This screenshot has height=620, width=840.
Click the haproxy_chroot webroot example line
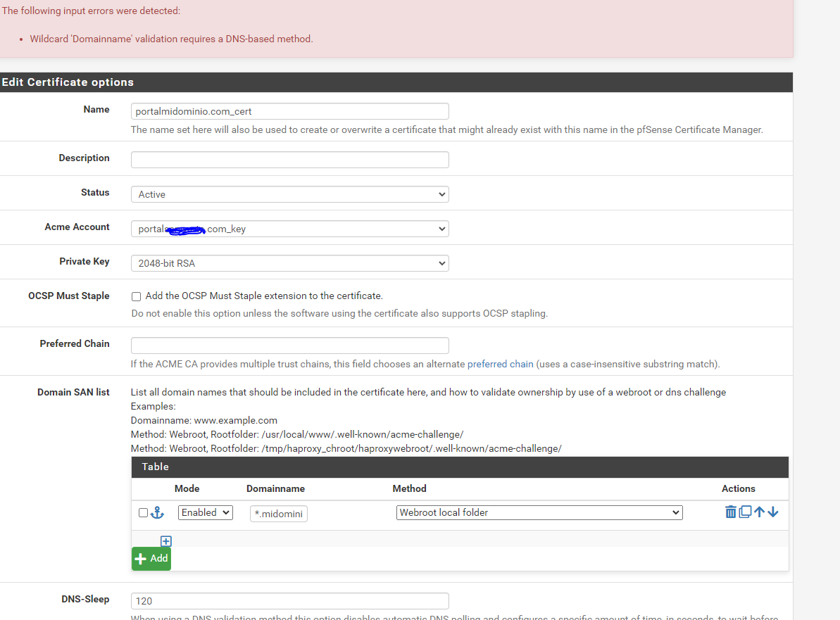pyautogui.click(x=346, y=449)
